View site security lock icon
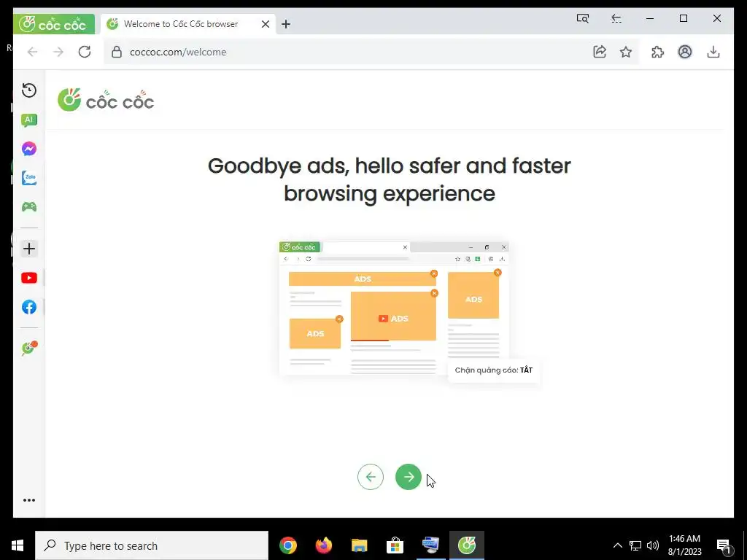Screen dimensions: 747x560 coord(117,52)
